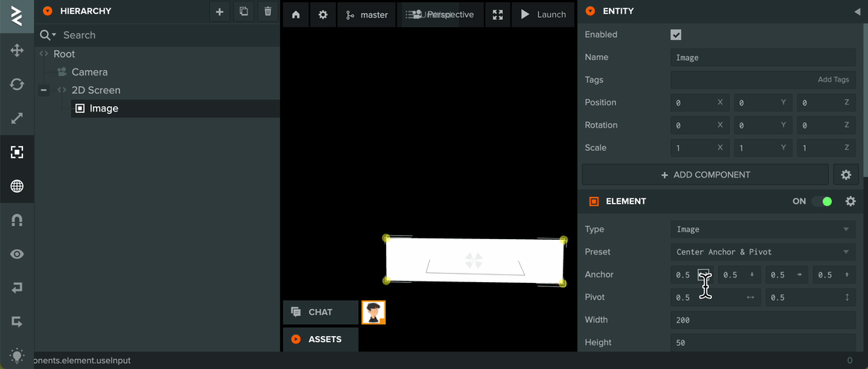Launch the application
This screenshot has width=868, height=369.
click(543, 15)
